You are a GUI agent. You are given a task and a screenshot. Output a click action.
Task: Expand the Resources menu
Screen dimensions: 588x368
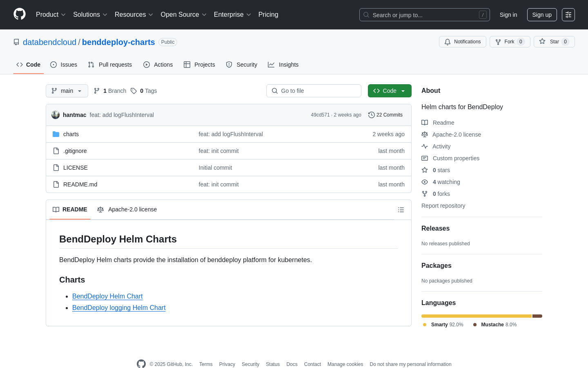coord(134,15)
